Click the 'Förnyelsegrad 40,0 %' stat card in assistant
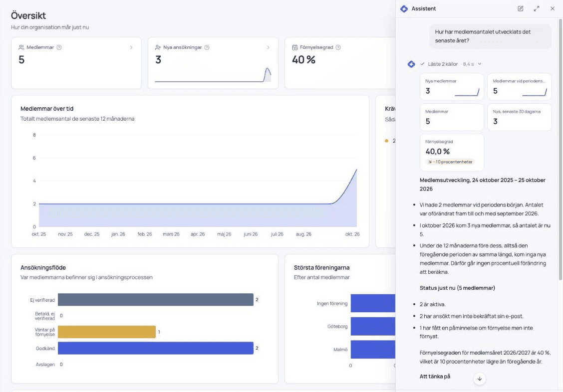The height and width of the screenshot is (392, 563). 452,152
